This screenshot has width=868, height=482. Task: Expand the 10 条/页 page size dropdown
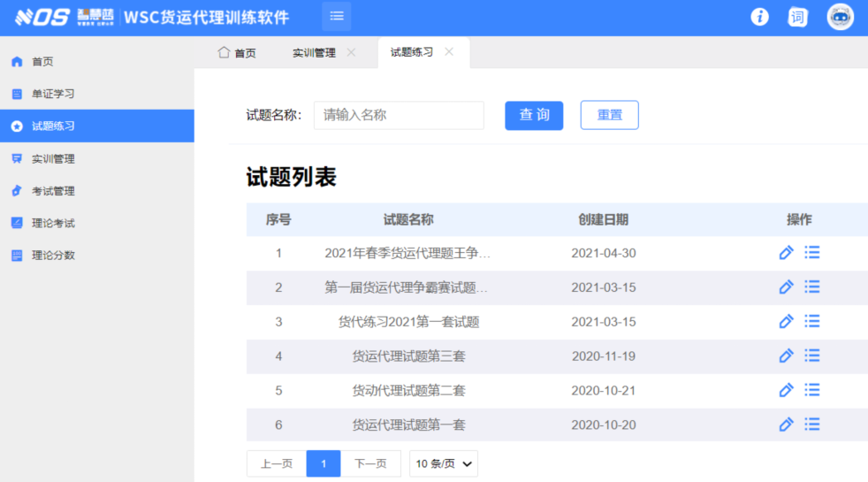[x=444, y=463]
